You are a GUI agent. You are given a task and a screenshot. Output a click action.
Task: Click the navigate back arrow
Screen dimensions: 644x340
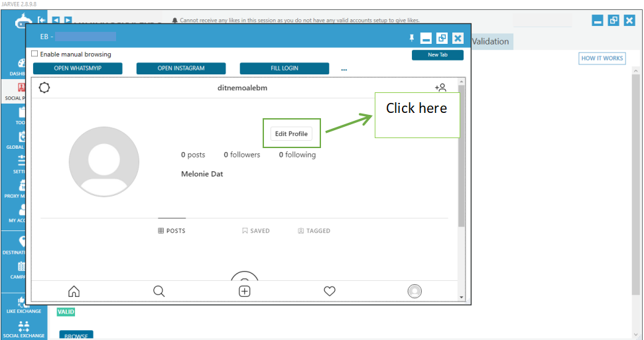56,20
